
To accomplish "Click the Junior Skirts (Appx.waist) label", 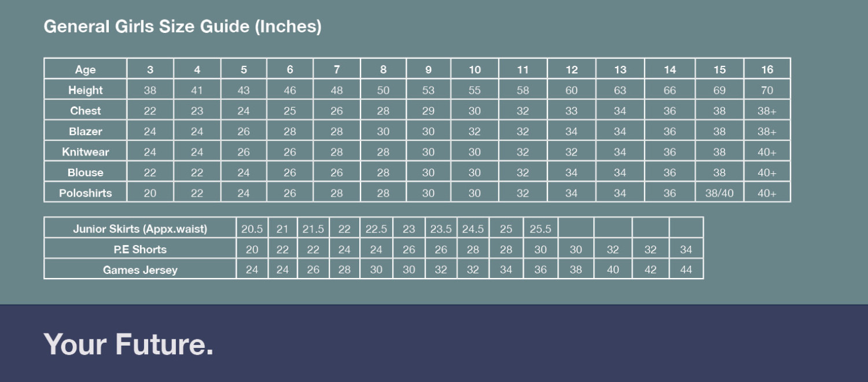I will pyautogui.click(x=140, y=229).
